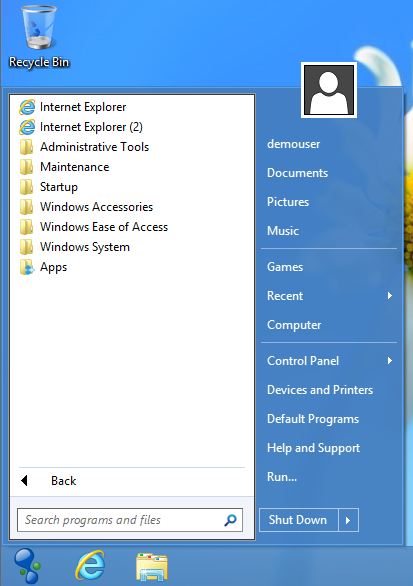413x586 pixels.
Task: Click the first Internet Explorer program icon
Action: tap(27, 107)
